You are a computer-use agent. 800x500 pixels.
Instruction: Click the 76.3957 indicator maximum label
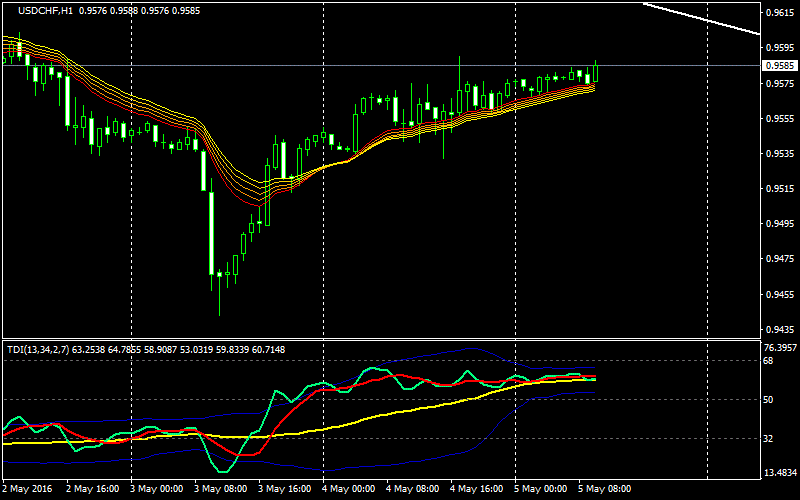coord(779,348)
